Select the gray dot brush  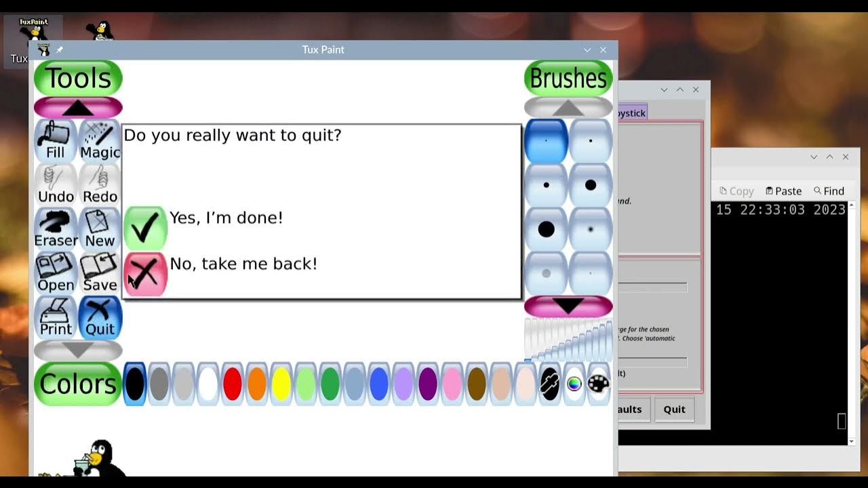point(546,273)
